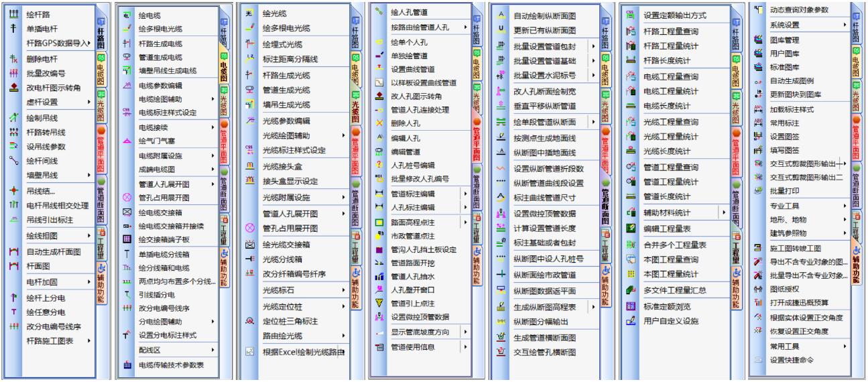Click the 电缆传输技术参数表 icon
This screenshot has width=868, height=382.
tap(127, 365)
